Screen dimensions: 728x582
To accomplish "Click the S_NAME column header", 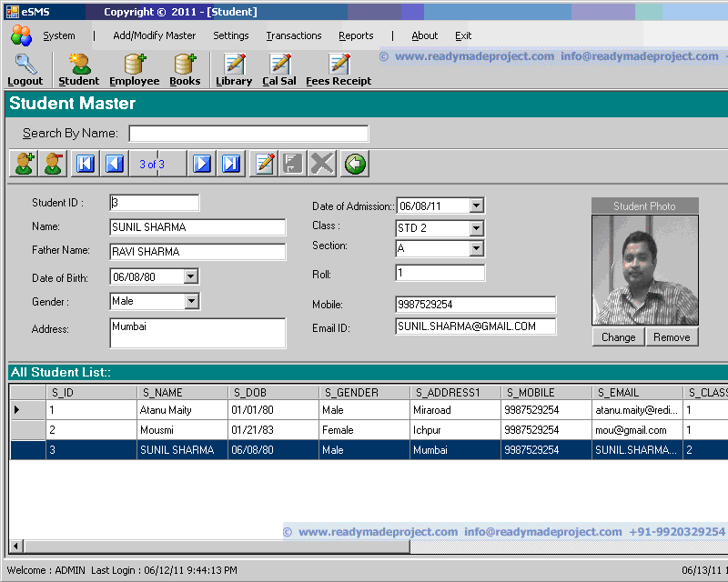I will click(x=183, y=393).
